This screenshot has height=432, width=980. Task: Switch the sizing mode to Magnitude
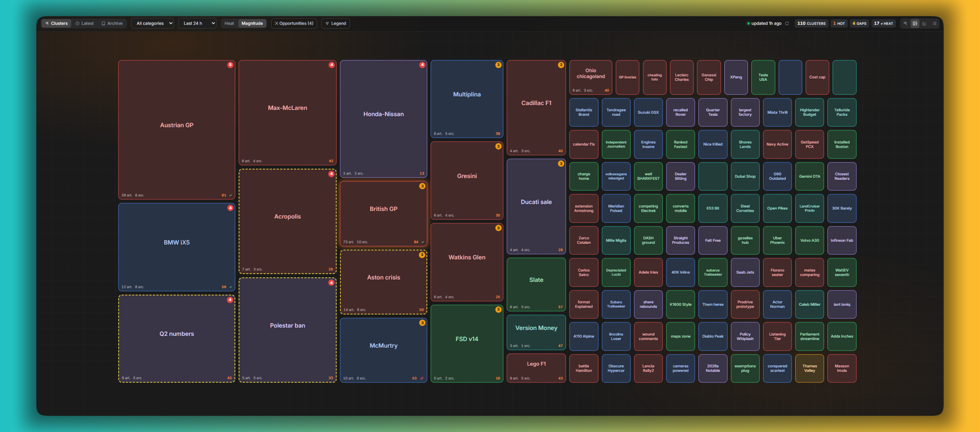[252, 23]
